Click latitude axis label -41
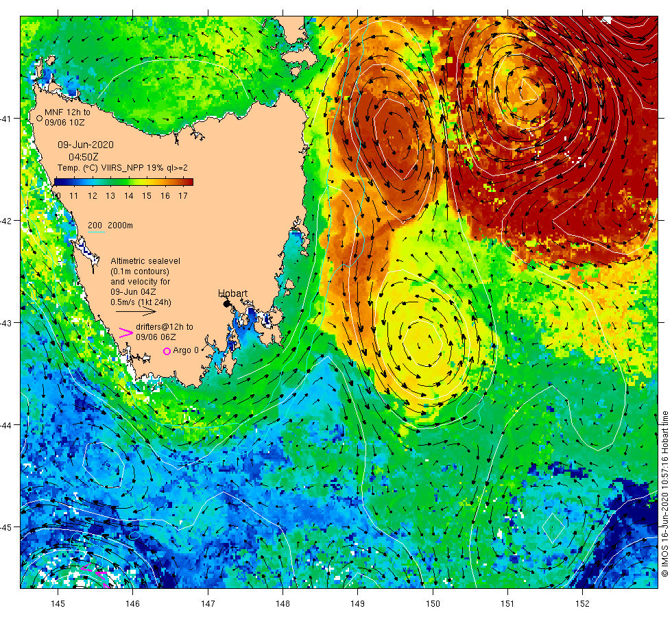Screen dimensions: 672x617 click(x=7, y=118)
